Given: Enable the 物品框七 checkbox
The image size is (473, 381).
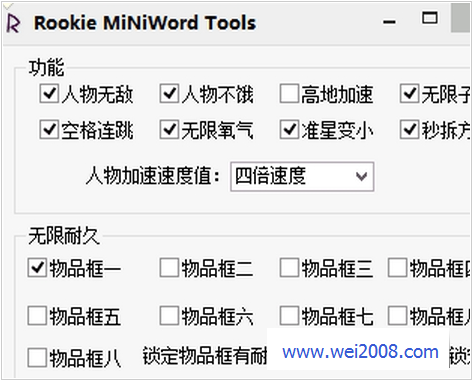Looking at the screenshot, I should [289, 315].
